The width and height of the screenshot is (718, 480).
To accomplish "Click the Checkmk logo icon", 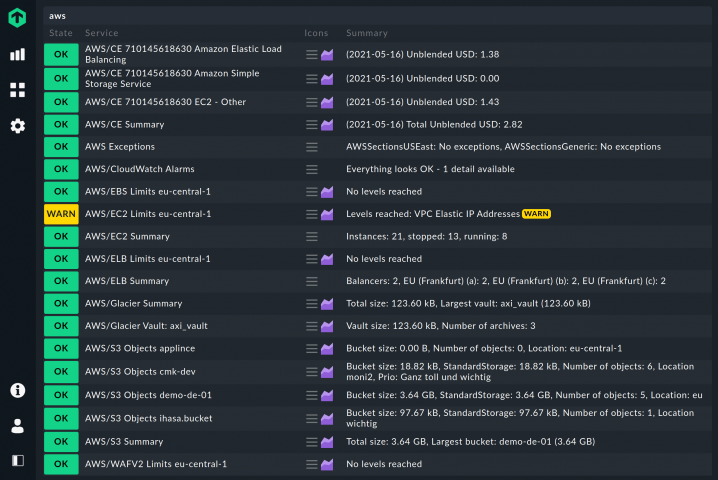I will (x=17, y=18).
